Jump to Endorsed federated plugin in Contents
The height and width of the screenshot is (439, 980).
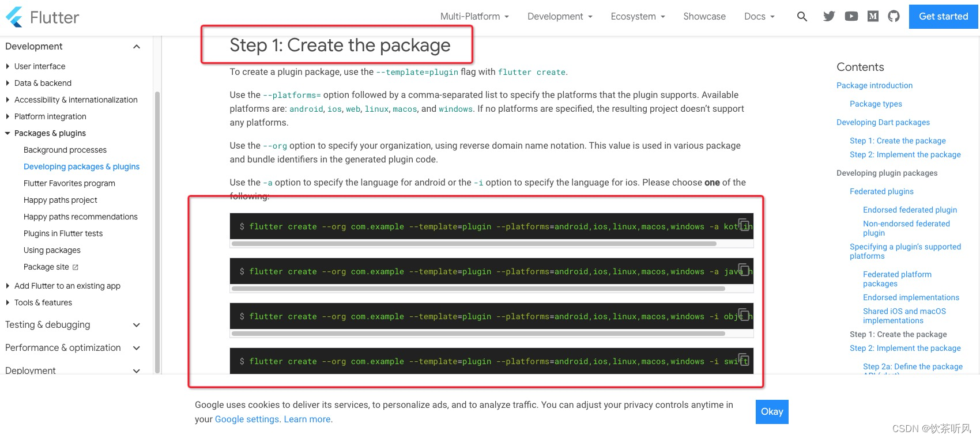click(x=910, y=210)
